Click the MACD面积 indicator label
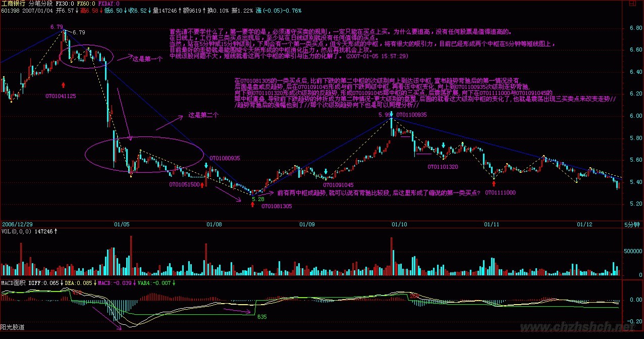This screenshot has height=339, width=644. [13, 283]
